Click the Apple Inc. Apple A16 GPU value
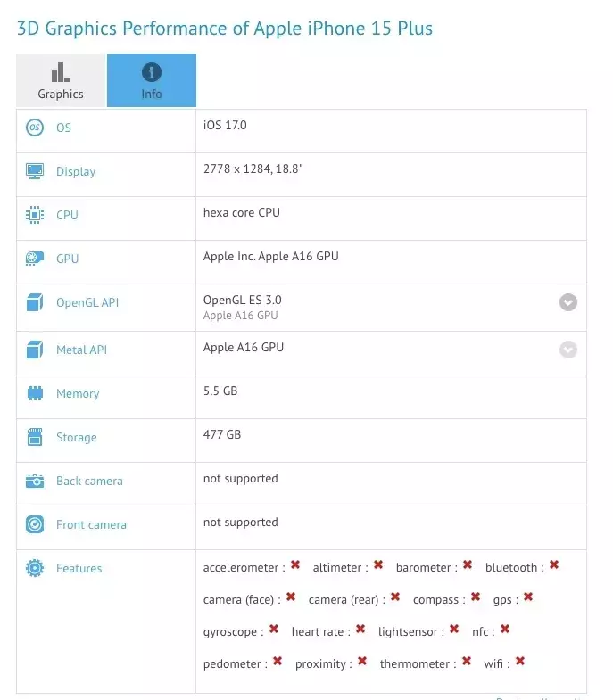Image resolution: width=613 pixels, height=700 pixels. [x=270, y=256]
